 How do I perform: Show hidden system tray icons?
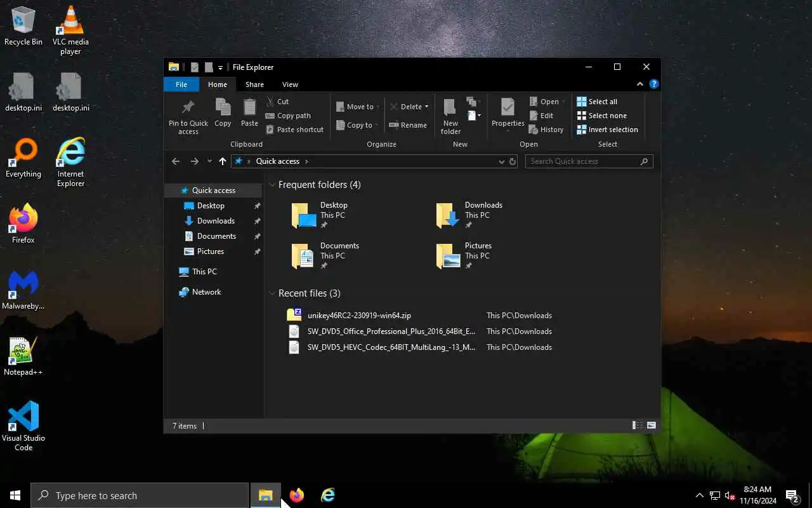[700, 495]
